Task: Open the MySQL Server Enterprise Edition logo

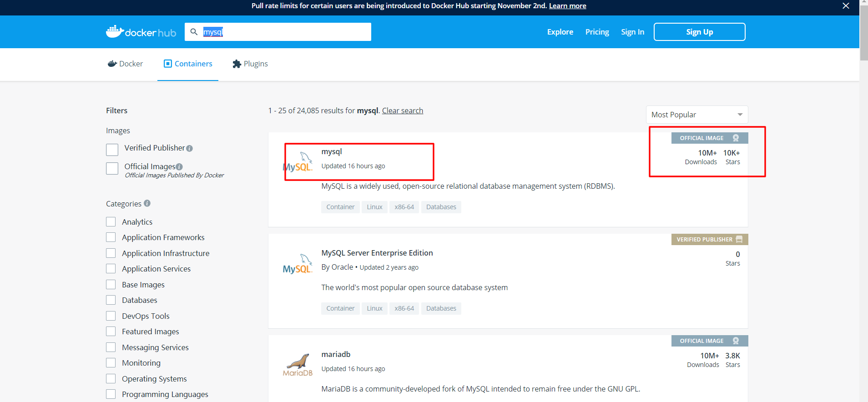Action: (298, 264)
